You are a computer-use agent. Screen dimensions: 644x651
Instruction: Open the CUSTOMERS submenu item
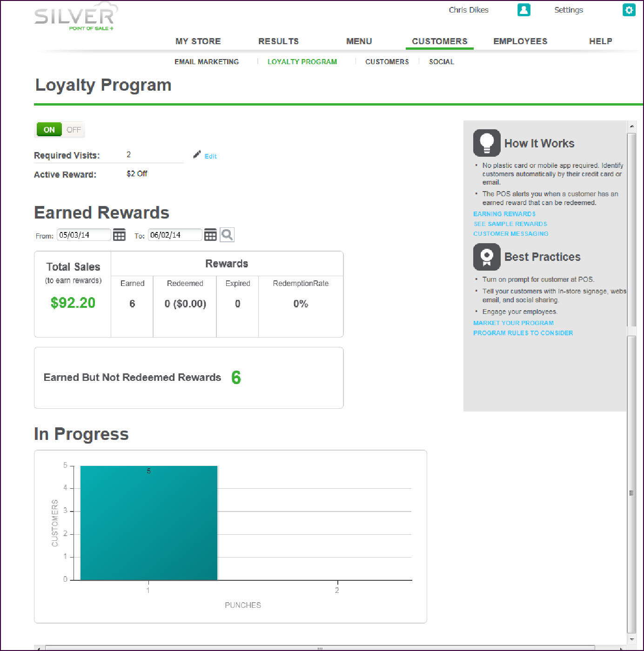(x=387, y=62)
